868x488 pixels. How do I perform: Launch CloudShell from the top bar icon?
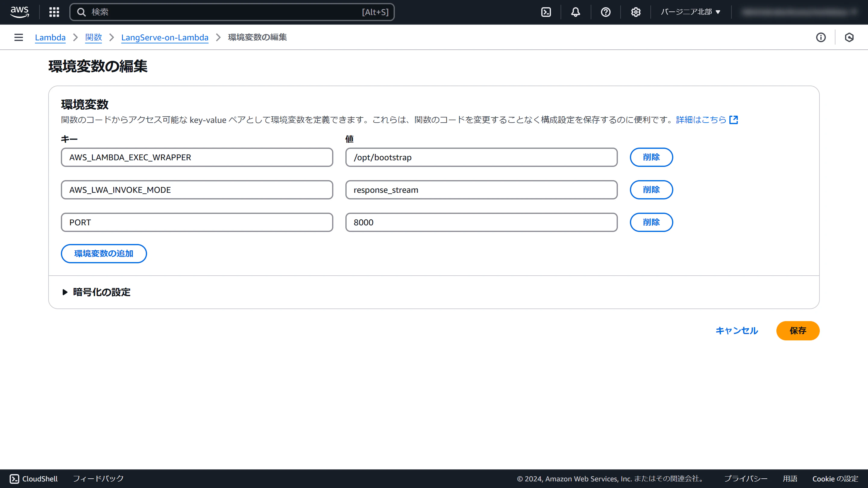[x=546, y=12]
